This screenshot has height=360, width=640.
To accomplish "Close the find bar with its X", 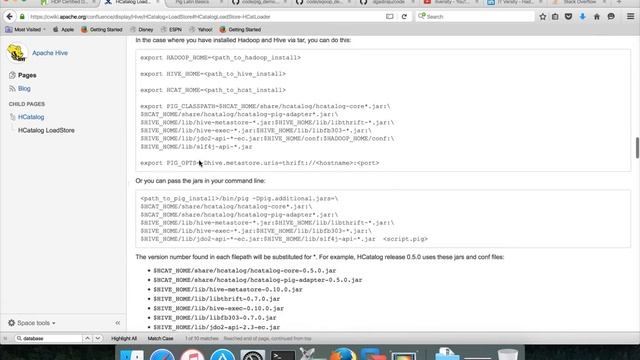I will (x=5, y=338).
